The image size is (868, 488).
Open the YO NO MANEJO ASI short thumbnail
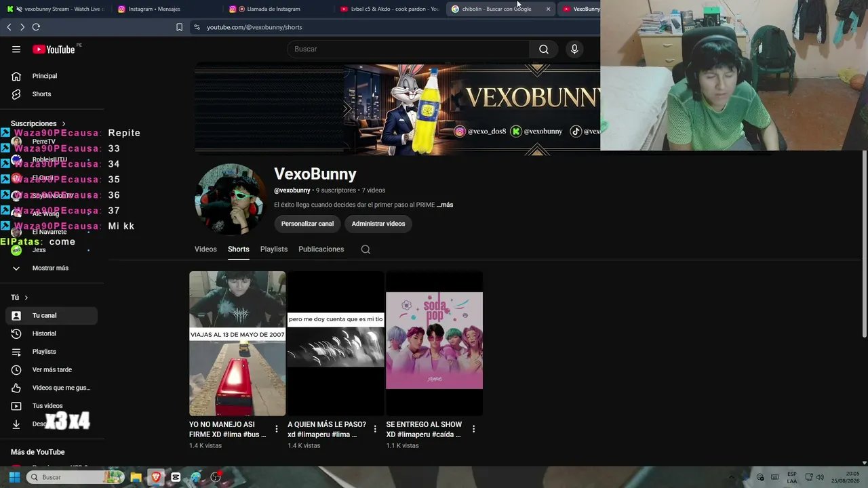pos(237,344)
